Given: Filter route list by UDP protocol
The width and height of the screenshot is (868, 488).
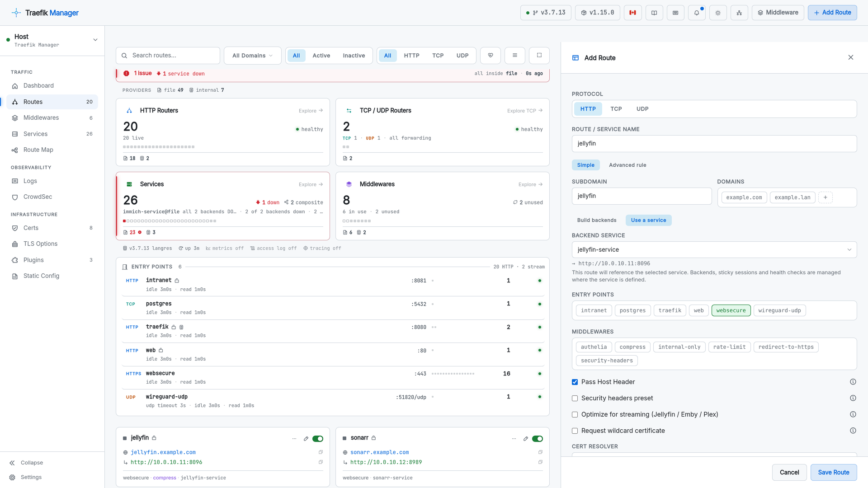Looking at the screenshot, I should (462, 56).
